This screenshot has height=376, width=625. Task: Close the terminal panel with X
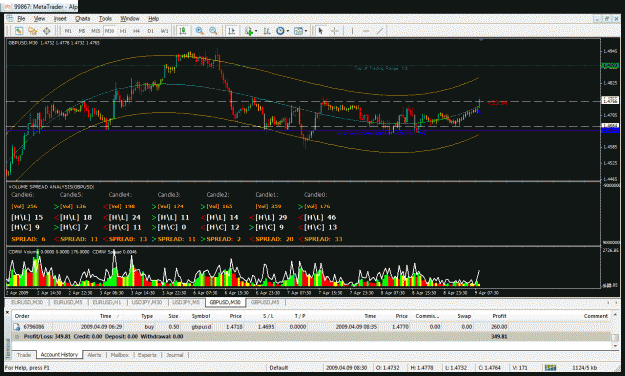coord(7,312)
